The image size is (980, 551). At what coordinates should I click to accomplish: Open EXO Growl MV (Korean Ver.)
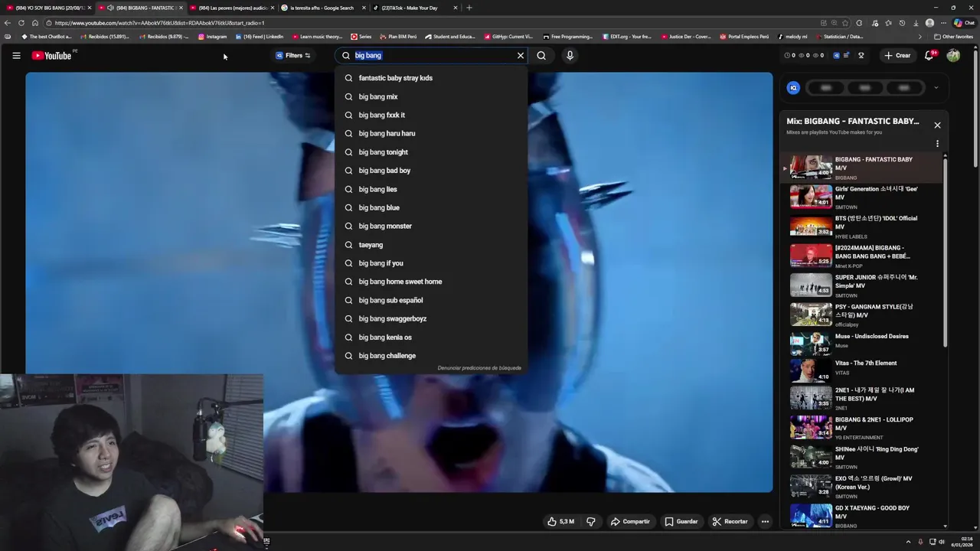point(861,487)
